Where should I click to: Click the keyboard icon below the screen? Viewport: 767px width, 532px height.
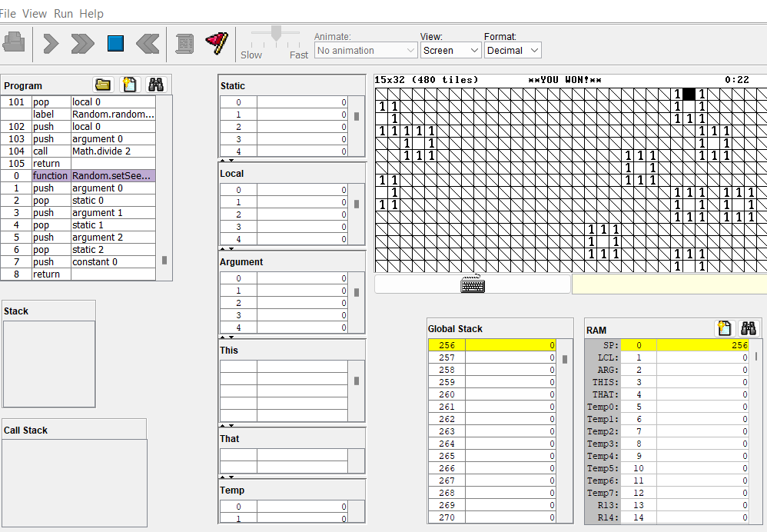coord(473,284)
